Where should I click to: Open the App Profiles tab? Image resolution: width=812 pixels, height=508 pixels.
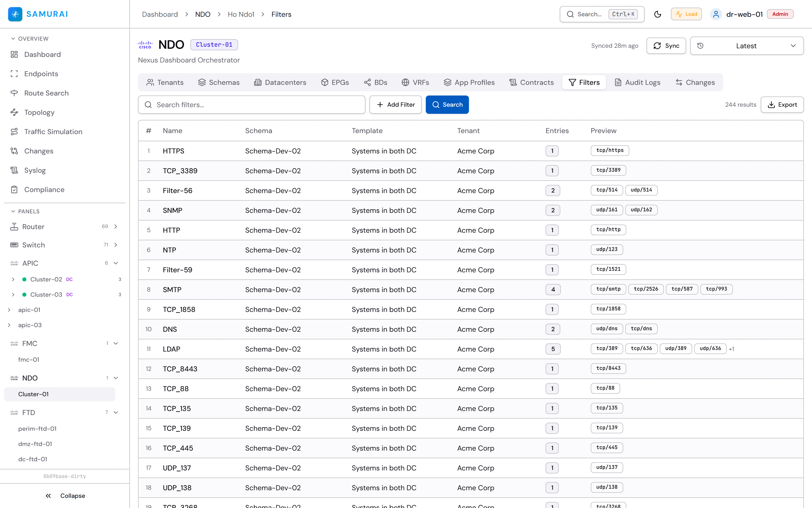point(469,82)
